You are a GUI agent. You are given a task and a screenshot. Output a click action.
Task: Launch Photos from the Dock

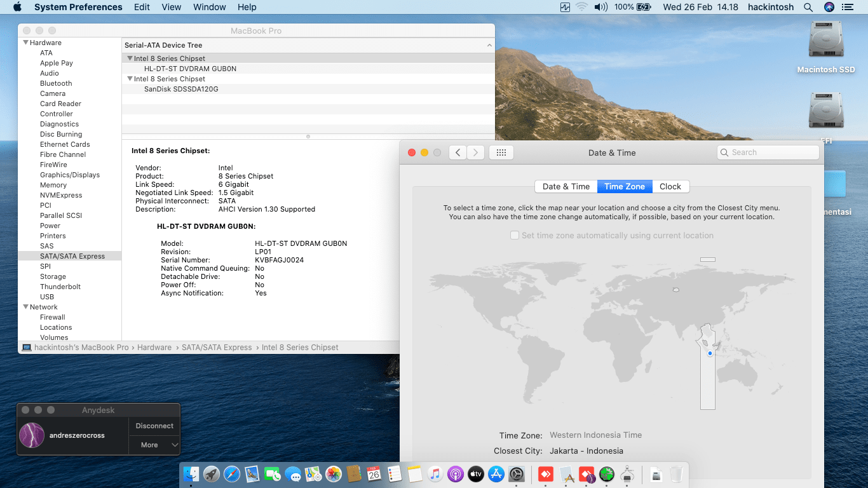[x=334, y=474]
